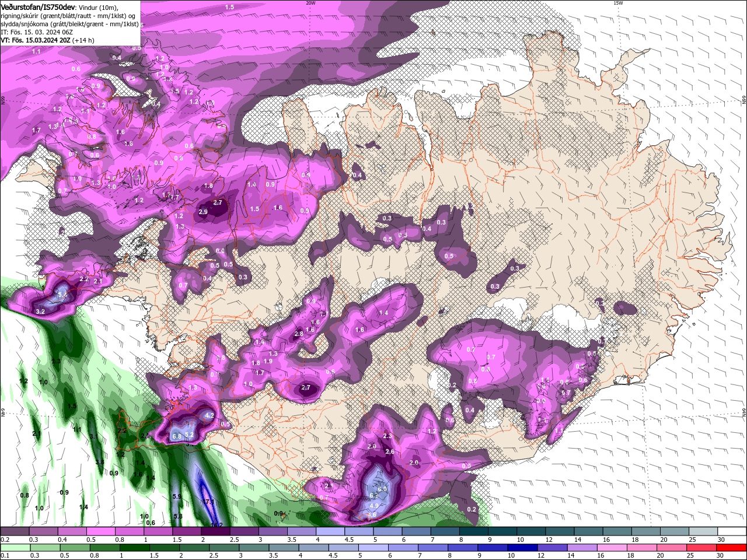Viewport: 747px width, 560px height.
Task: Click the 'Vindur (10m)' label in header
Action: 99,7
